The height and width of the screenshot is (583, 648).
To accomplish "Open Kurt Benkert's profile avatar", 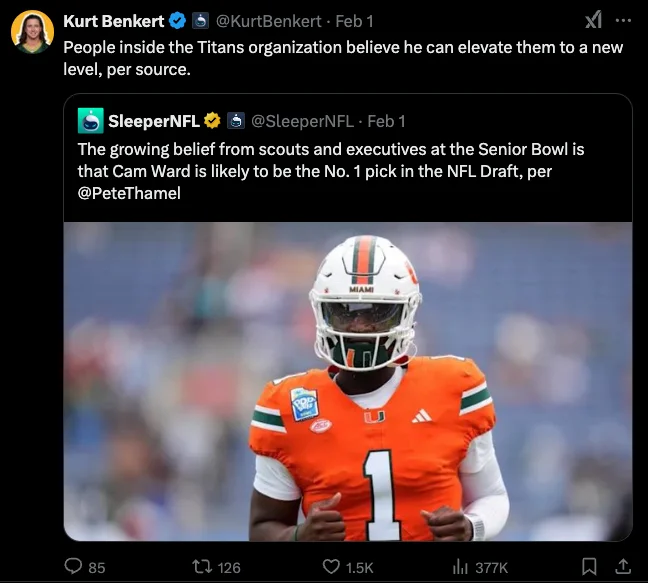I will [x=31, y=32].
